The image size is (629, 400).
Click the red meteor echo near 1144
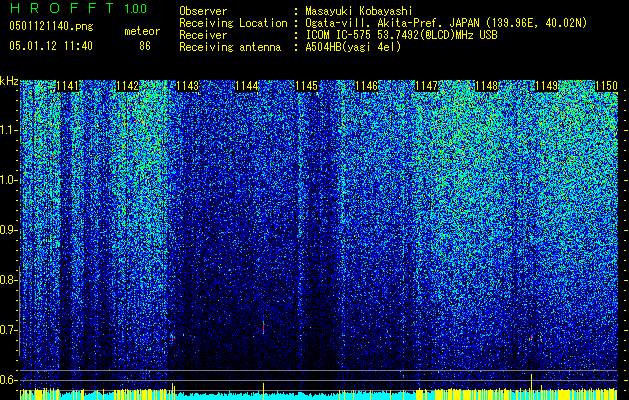[x=264, y=326]
